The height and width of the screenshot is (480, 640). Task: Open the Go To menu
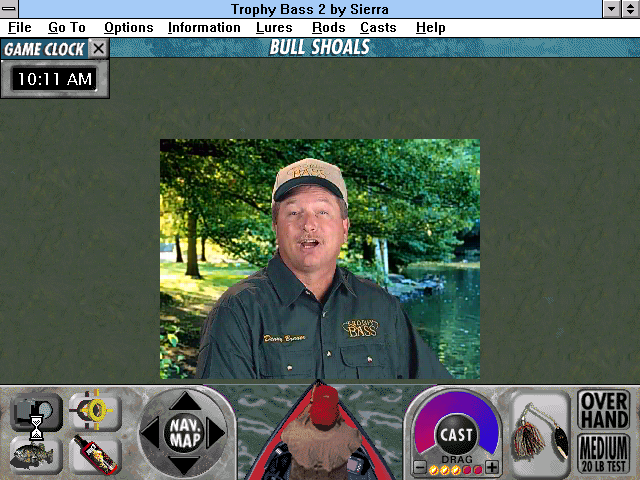coord(67,28)
